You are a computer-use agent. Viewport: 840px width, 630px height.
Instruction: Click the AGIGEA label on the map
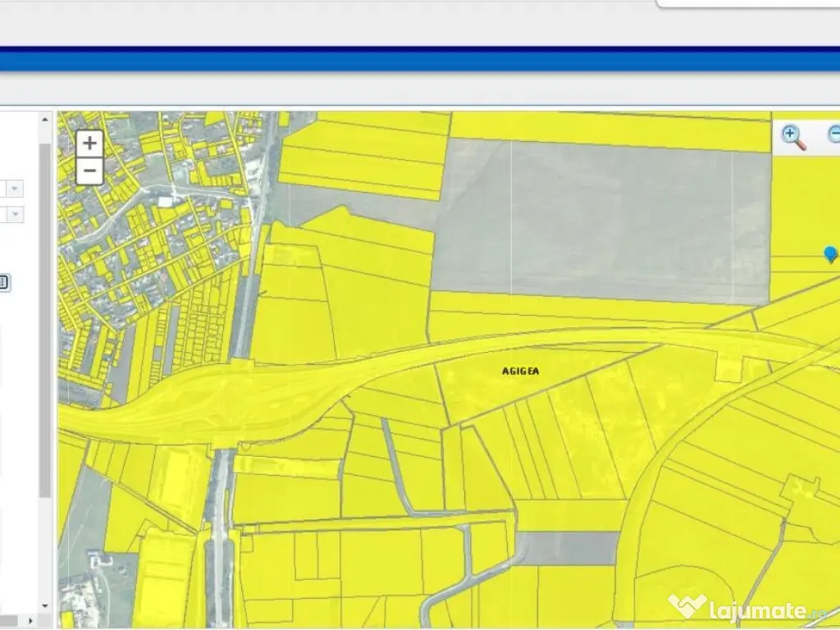(520, 371)
